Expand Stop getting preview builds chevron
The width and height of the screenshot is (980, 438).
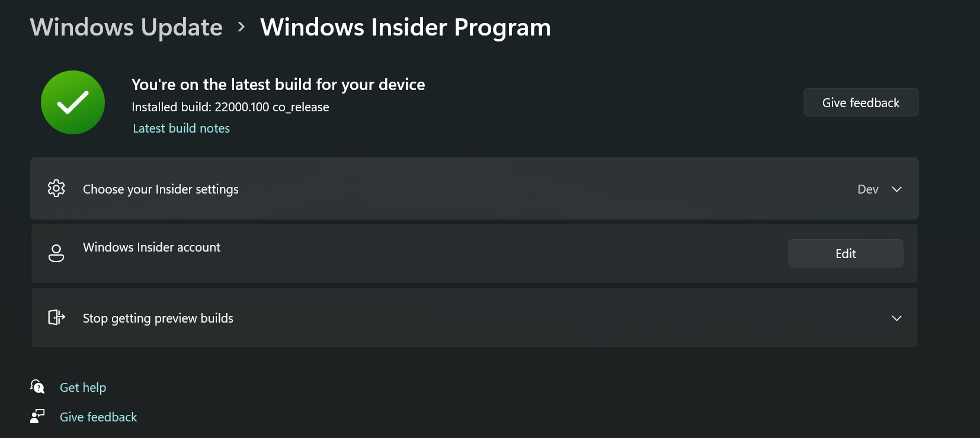pos(896,318)
